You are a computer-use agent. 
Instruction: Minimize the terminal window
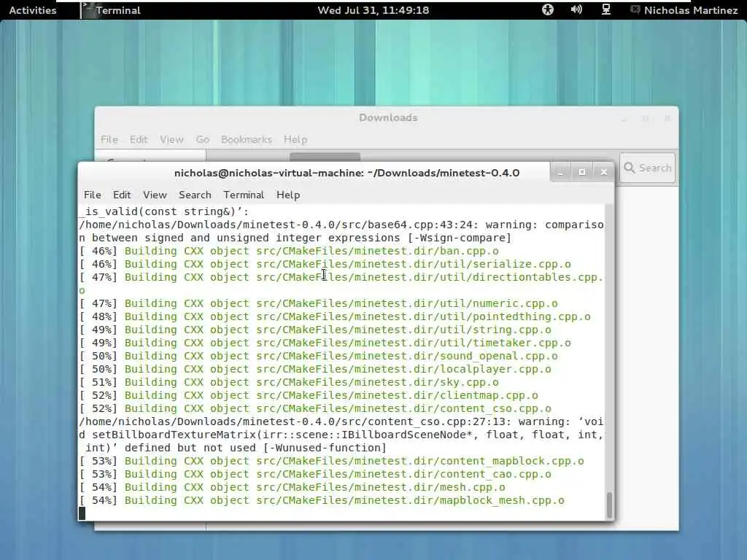(560, 172)
